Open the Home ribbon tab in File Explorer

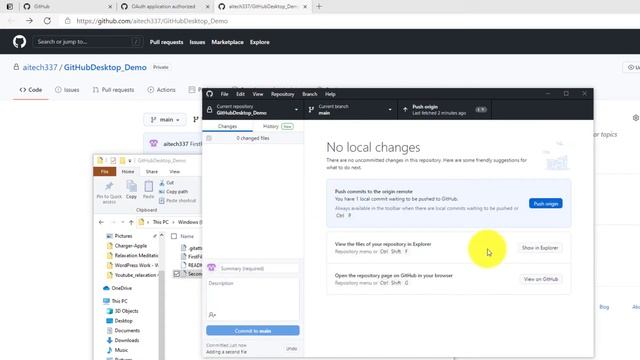tap(128, 171)
